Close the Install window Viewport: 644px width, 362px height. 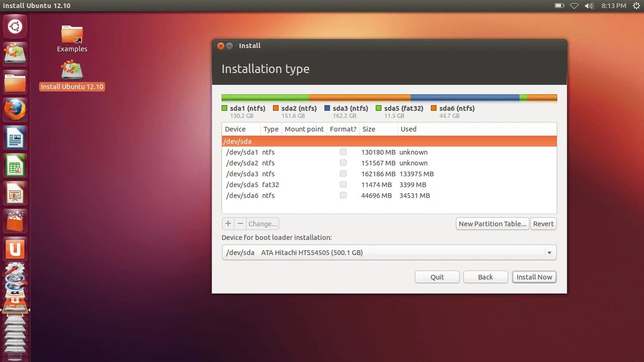221,46
